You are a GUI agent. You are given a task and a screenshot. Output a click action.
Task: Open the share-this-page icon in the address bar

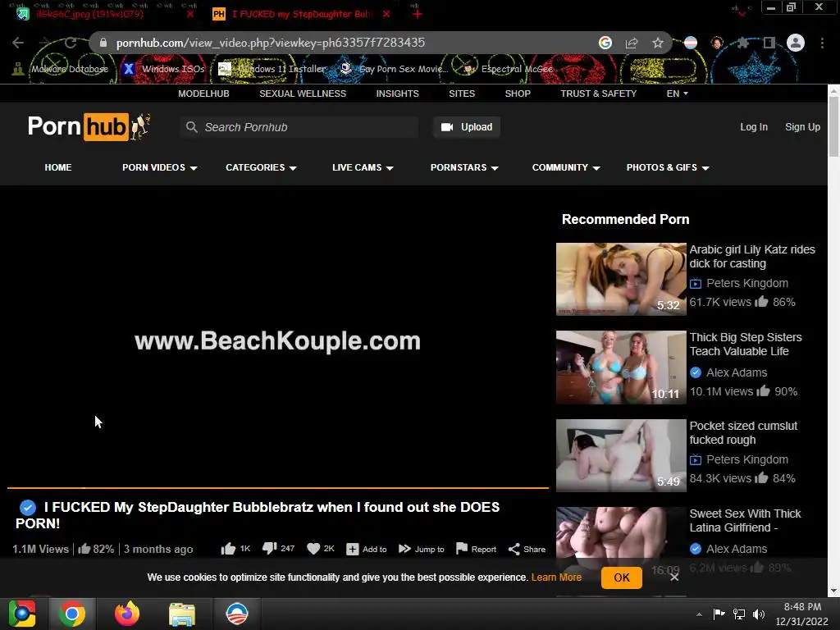(x=632, y=43)
